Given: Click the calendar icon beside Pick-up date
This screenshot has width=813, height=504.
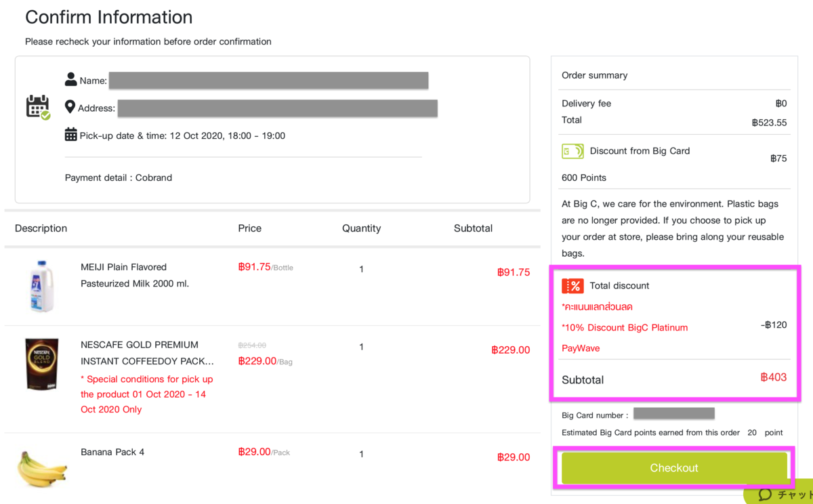Looking at the screenshot, I should point(70,134).
